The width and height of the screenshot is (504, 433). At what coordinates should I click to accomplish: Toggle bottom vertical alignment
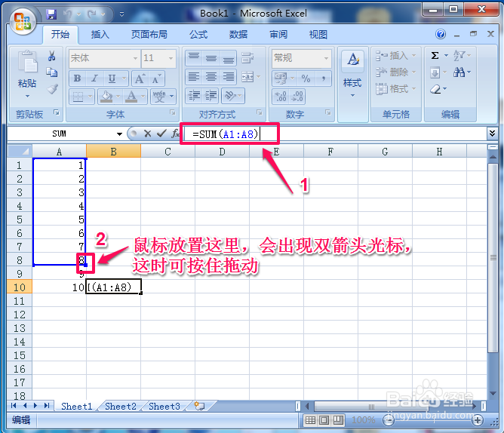click(x=228, y=58)
